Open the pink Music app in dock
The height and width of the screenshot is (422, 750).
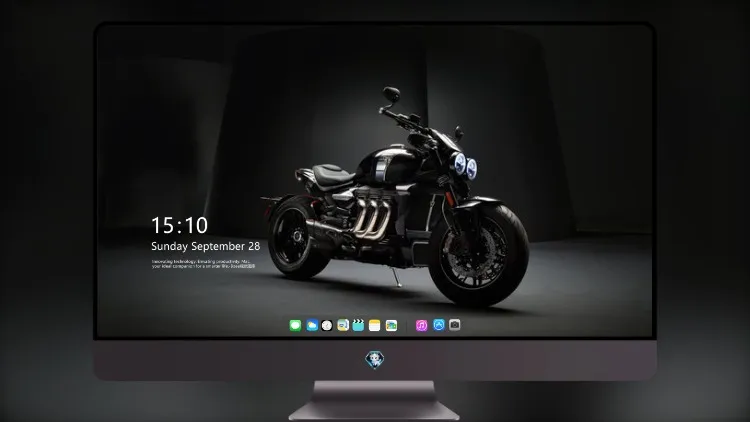[x=421, y=325]
